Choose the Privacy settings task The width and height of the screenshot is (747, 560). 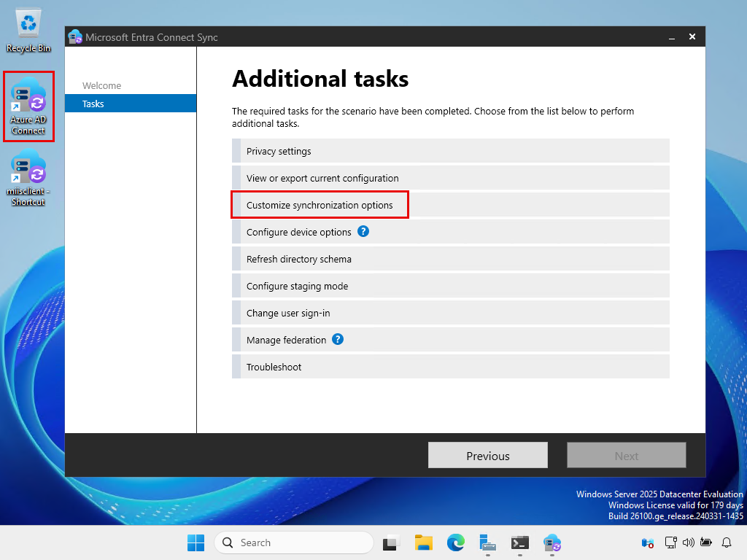(x=451, y=151)
